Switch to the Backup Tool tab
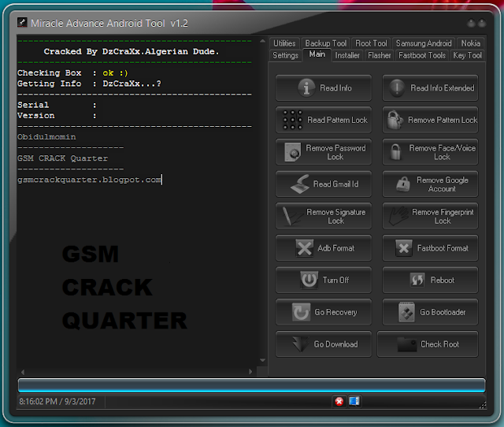The height and width of the screenshot is (427, 504). click(x=325, y=43)
